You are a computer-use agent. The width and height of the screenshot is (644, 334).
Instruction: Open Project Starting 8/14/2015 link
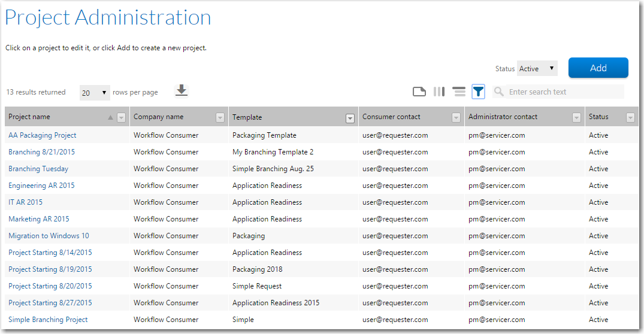click(x=50, y=253)
